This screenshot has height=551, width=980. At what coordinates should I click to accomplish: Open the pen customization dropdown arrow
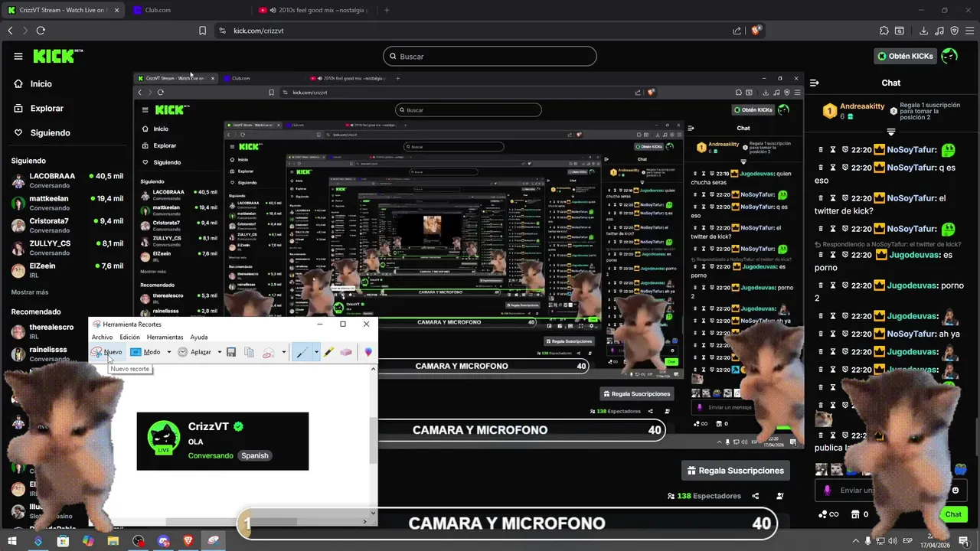[315, 352]
